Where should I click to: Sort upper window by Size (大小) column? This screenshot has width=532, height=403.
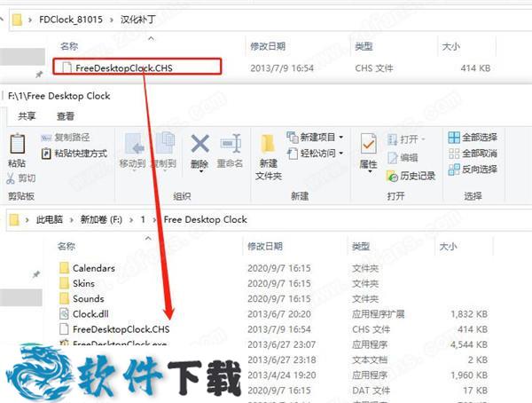pos(451,46)
